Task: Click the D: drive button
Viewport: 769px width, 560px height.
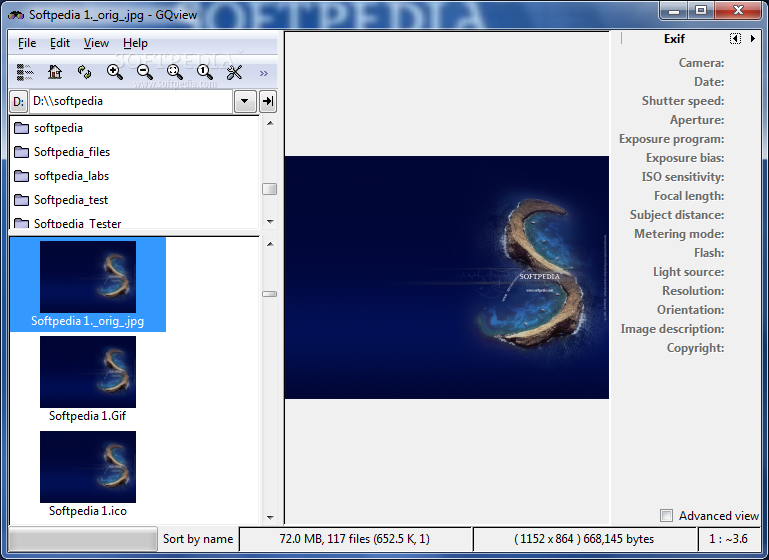Action: tap(18, 102)
